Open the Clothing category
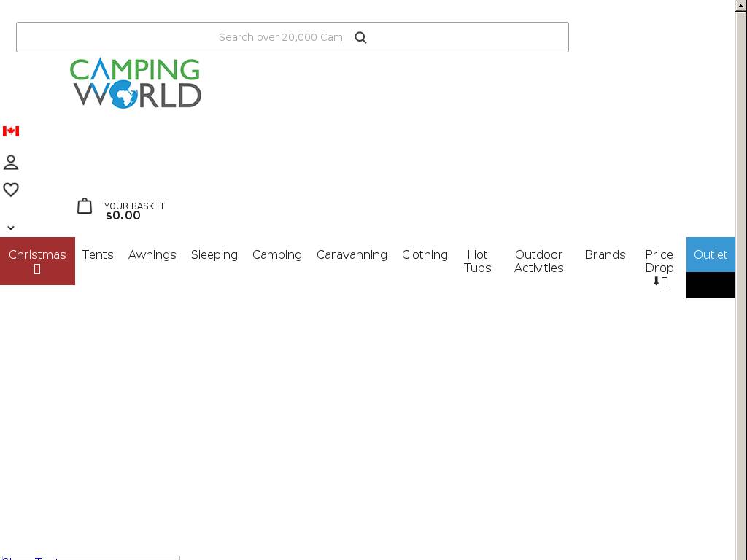The width and height of the screenshot is (747, 560). (425, 254)
